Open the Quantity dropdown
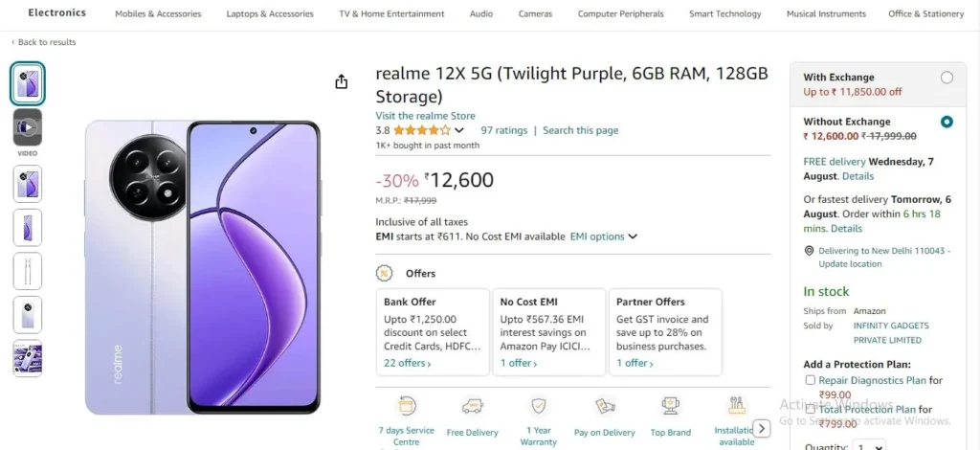 click(870, 446)
